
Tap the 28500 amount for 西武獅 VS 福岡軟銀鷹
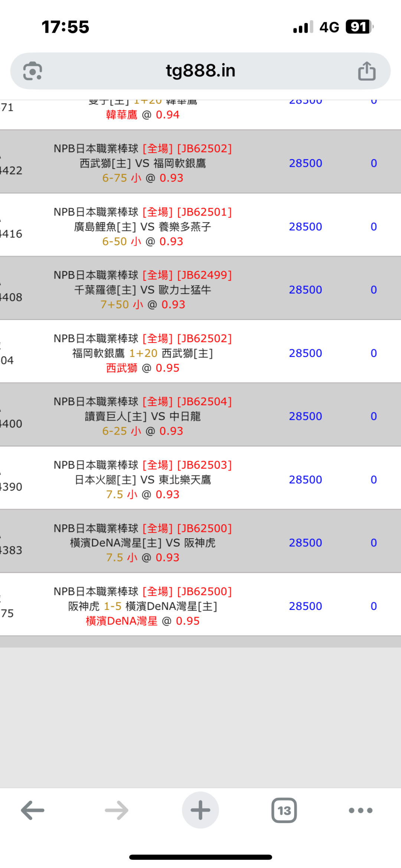click(306, 163)
